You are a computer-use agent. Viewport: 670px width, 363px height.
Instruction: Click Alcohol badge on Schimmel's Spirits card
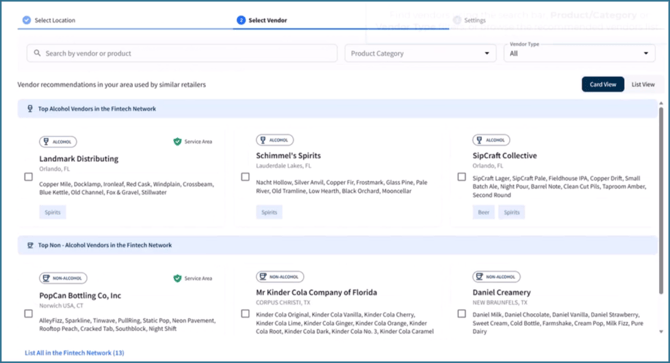pyautogui.click(x=275, y=140)
